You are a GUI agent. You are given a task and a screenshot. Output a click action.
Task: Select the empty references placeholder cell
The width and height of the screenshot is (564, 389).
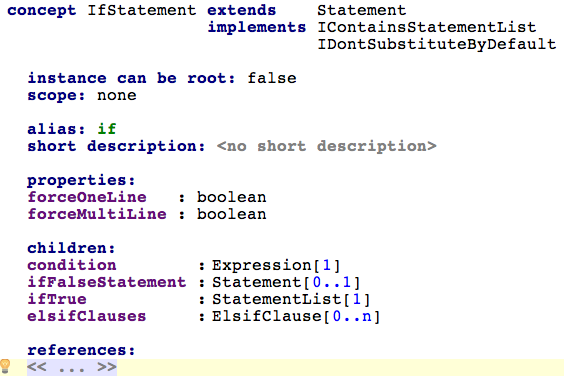[72, 367]
